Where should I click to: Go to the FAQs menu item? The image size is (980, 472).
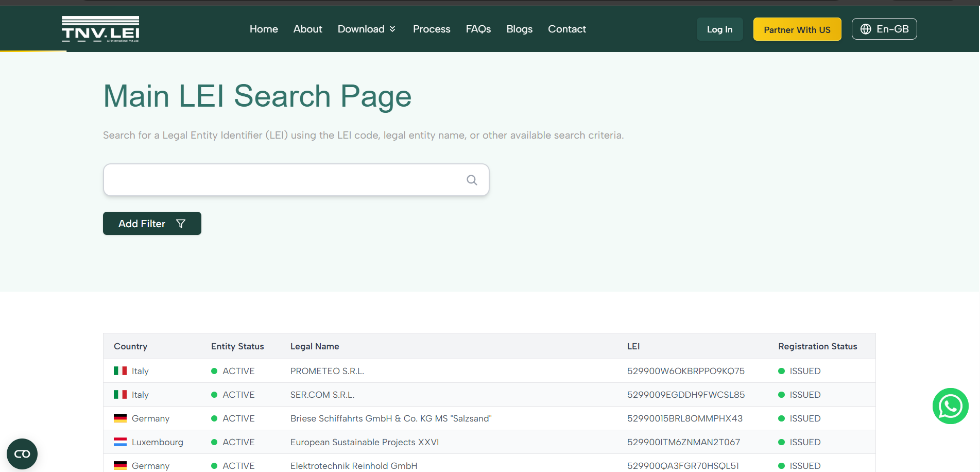click(478, 29)
